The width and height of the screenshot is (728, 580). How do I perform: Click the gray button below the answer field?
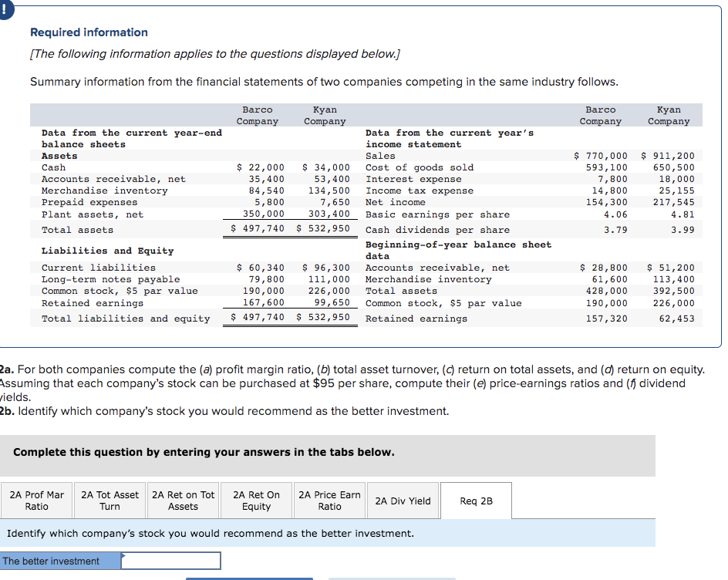[x=392, y=578]
